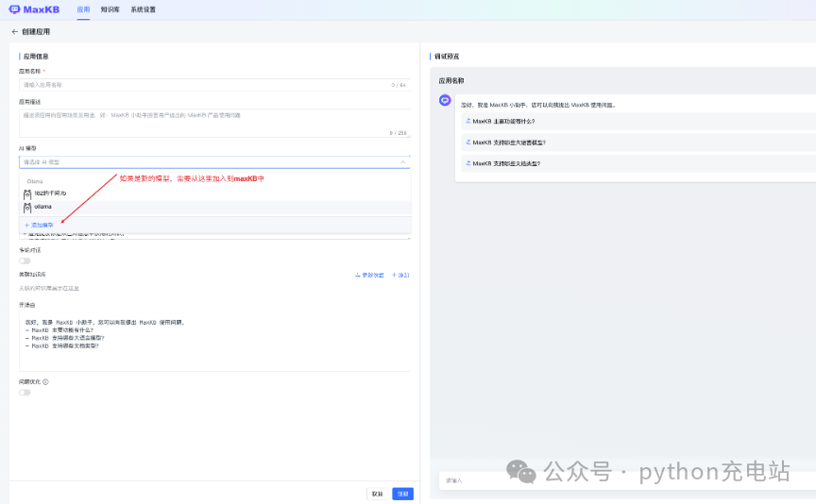Click the 添加模型 link

[39, 226]
